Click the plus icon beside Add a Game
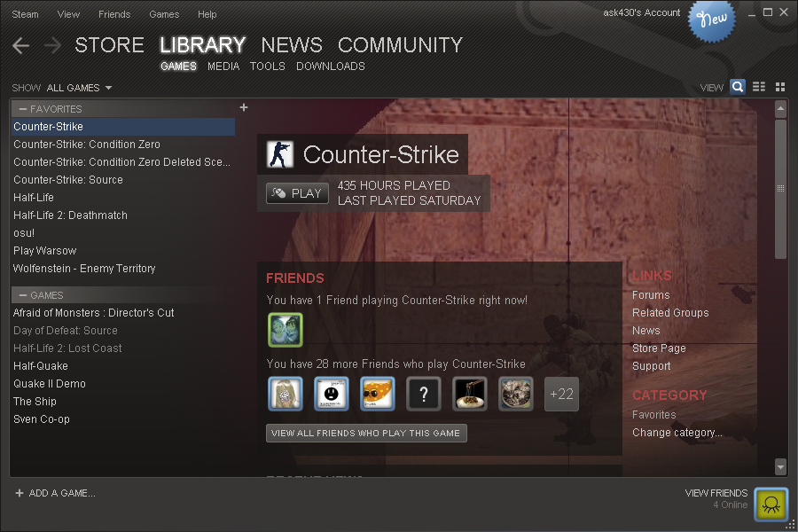 (20, 493)
